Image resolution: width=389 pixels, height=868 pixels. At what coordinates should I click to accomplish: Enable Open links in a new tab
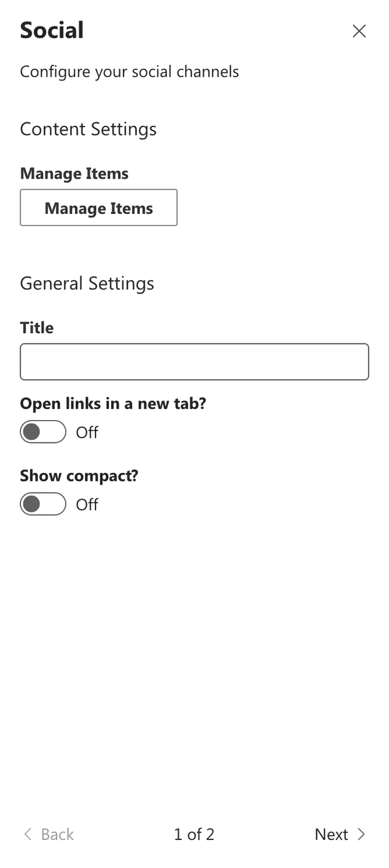(43, 432)
